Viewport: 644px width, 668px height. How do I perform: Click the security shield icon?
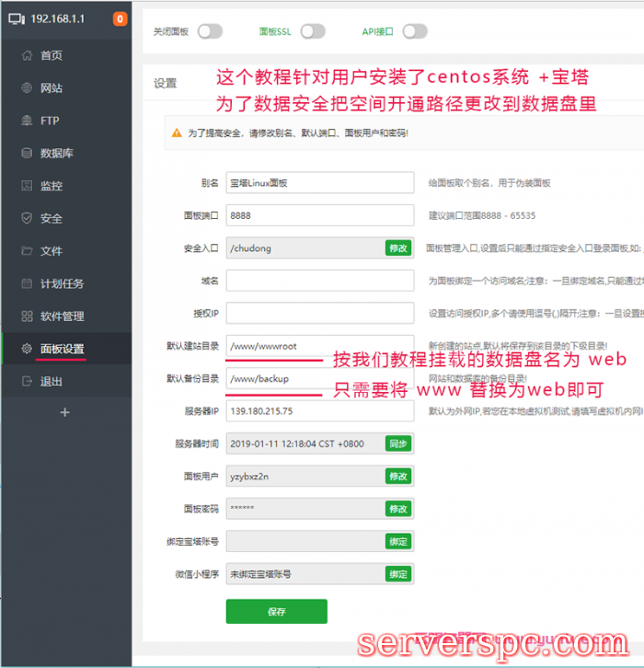[26, 218]
